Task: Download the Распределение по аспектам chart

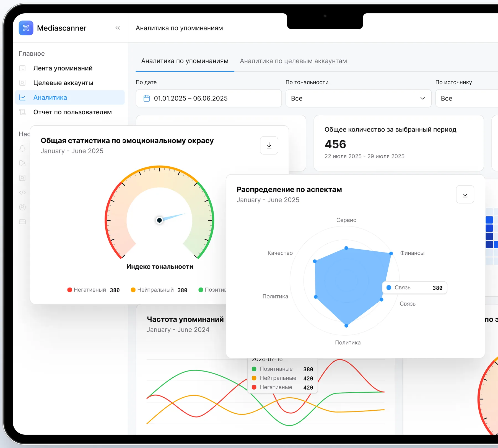Action: pos(465,194)
